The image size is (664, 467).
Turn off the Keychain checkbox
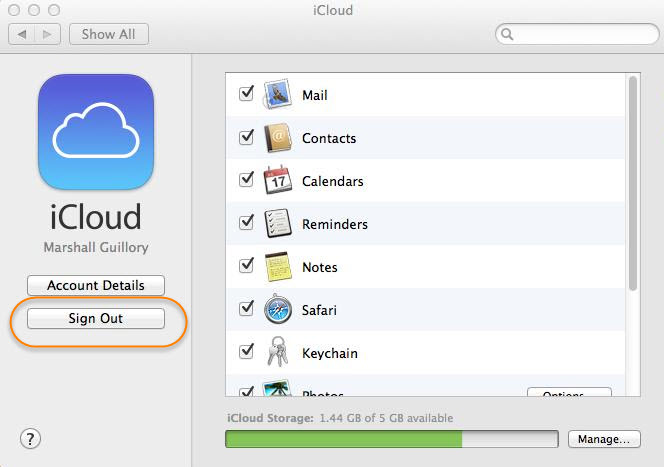click(246, 351)
